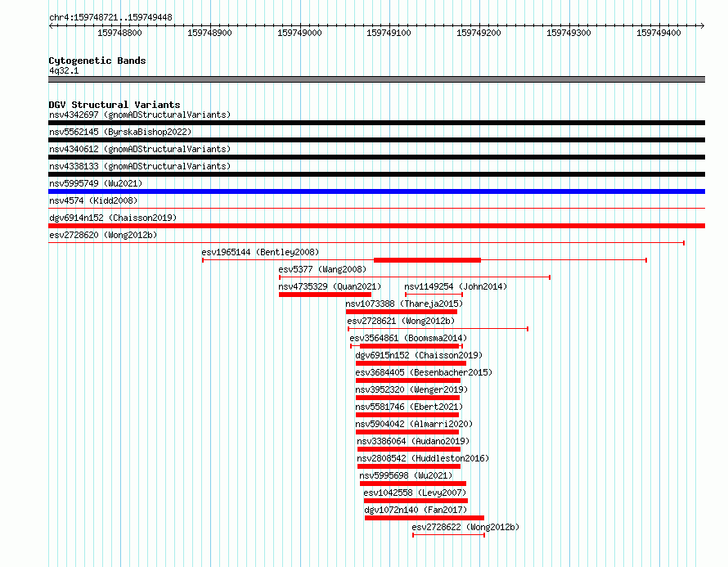Open nsv4338133 gnomADStructuralVariants entry
728x567 pixels.
coord(140,166)
